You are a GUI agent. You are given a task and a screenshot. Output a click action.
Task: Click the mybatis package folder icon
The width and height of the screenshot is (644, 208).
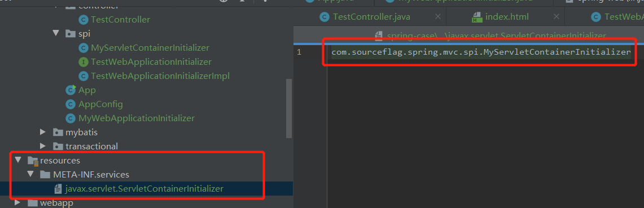[58, 132]
